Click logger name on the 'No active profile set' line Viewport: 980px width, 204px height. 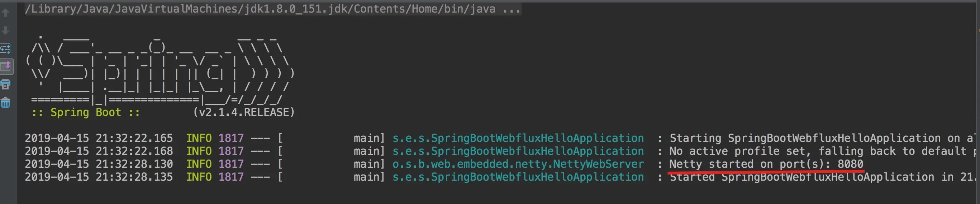tap(518, 151)
